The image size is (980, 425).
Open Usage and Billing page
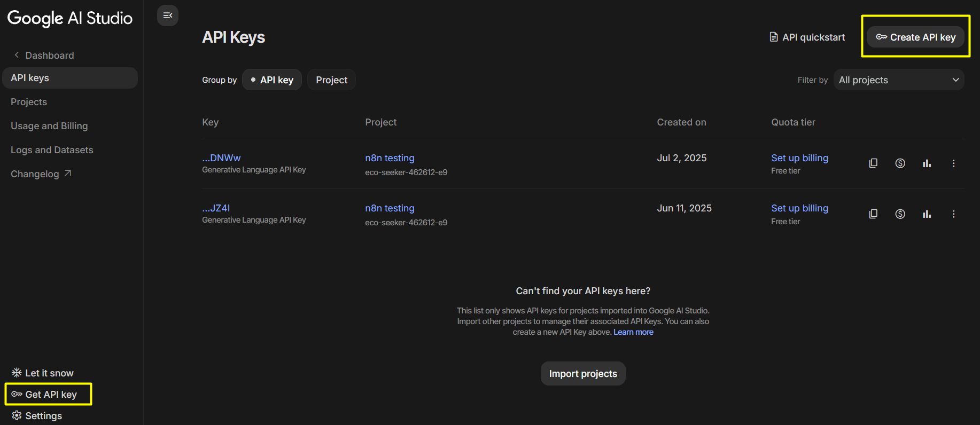click(x=49, y=126)
